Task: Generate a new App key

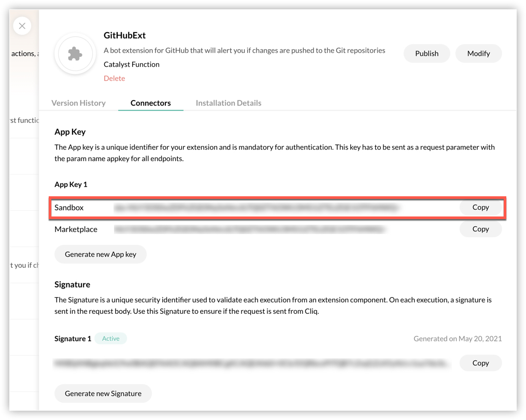Action: tap(101, 254)
